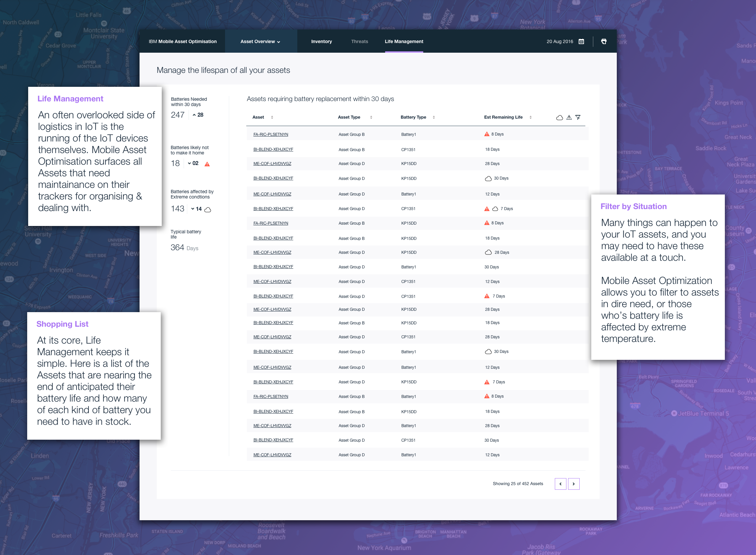Expand sort options on Asset Type column
This screenshot has height=555, width=756.
pos(371,117)
